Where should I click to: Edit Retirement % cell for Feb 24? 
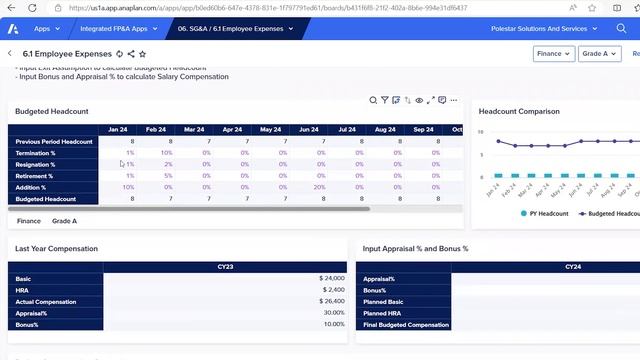(x=156, y=176)
